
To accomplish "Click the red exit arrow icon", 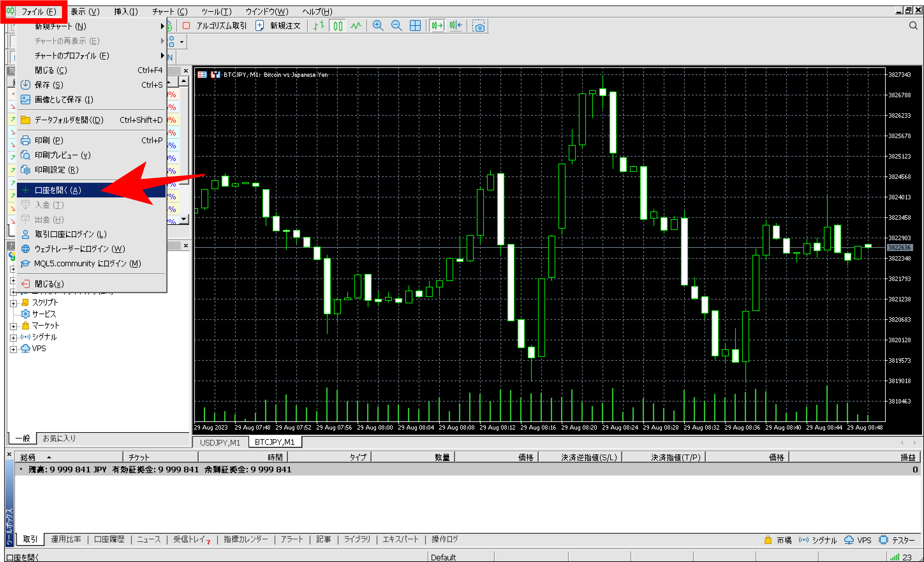I will point(25,284).
